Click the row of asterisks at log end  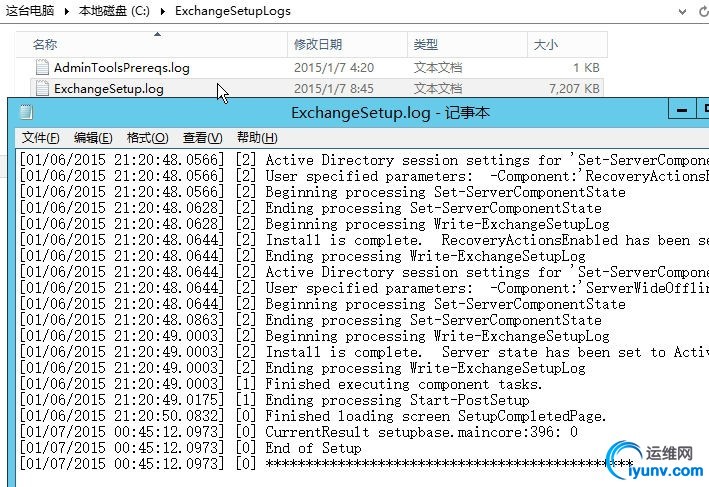pyautogui.click(x=449, y=463)
